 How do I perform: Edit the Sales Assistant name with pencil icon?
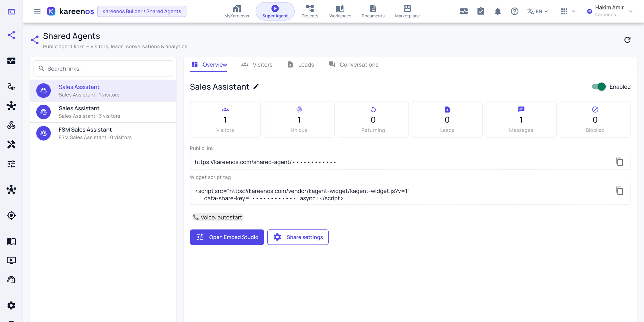(x=256, y=87)
